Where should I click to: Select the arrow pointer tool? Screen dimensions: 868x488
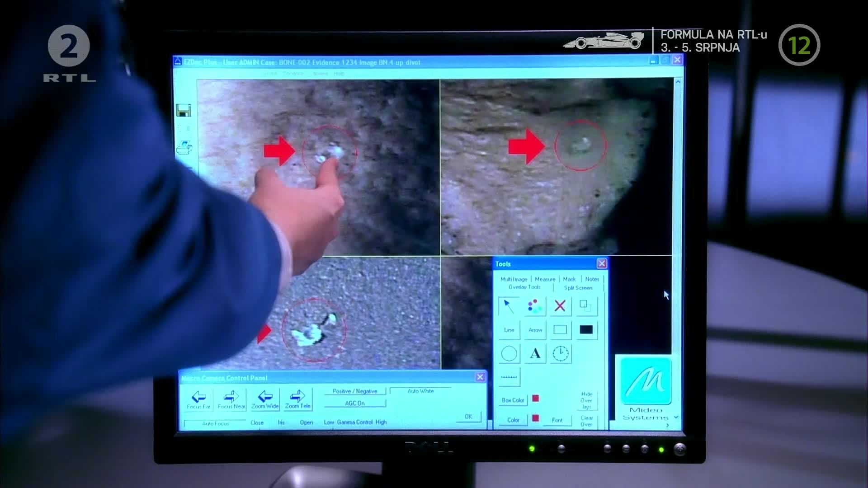pyautogui.click(x=509, y=306)
